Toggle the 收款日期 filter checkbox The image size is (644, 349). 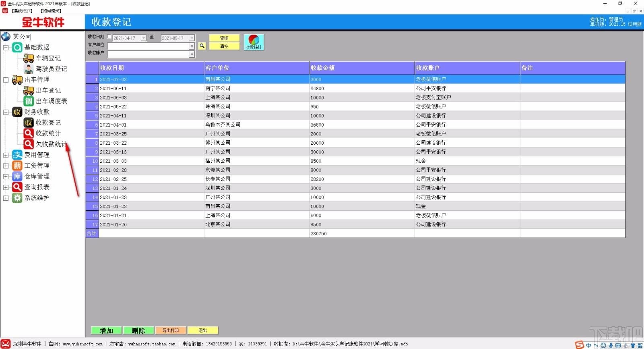(x=109, y=37)
